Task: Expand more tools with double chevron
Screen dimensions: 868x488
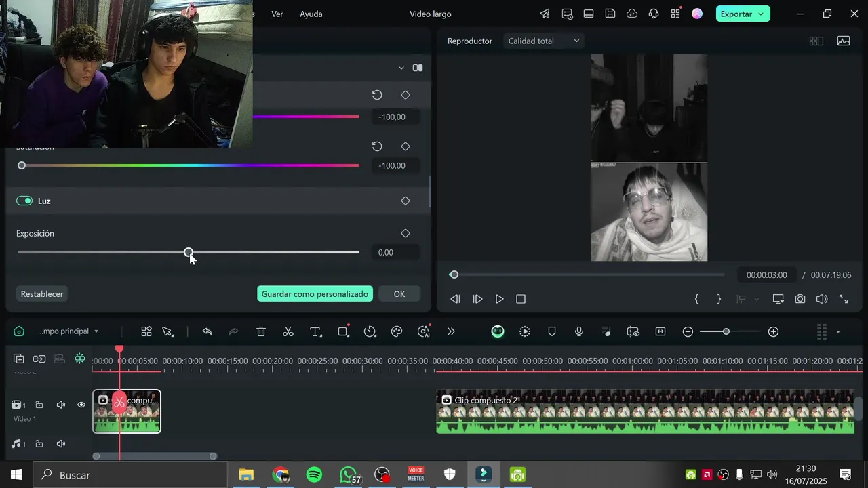Action: click(451, 331)
